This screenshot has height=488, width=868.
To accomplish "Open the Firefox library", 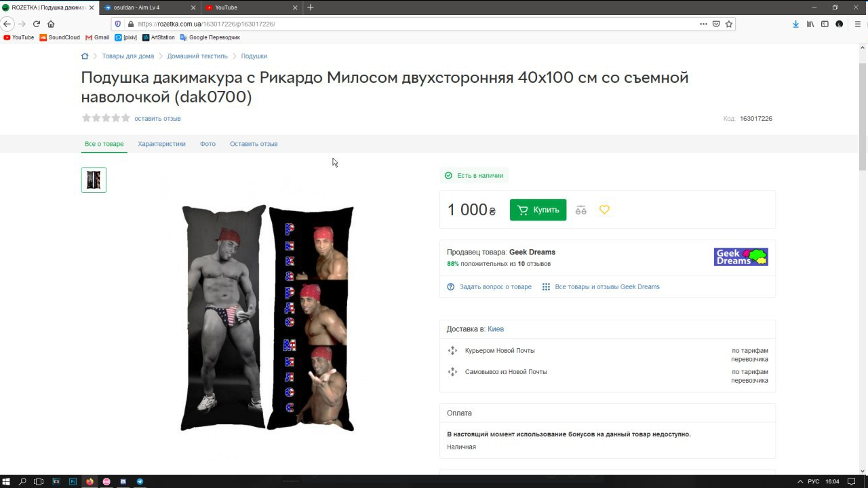I will [x=810, y=24].
